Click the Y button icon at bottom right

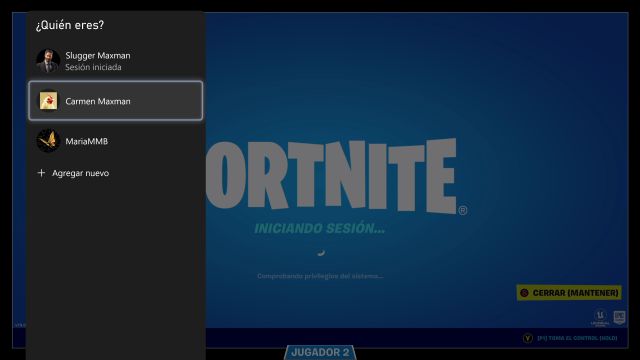tap(528, 338)
